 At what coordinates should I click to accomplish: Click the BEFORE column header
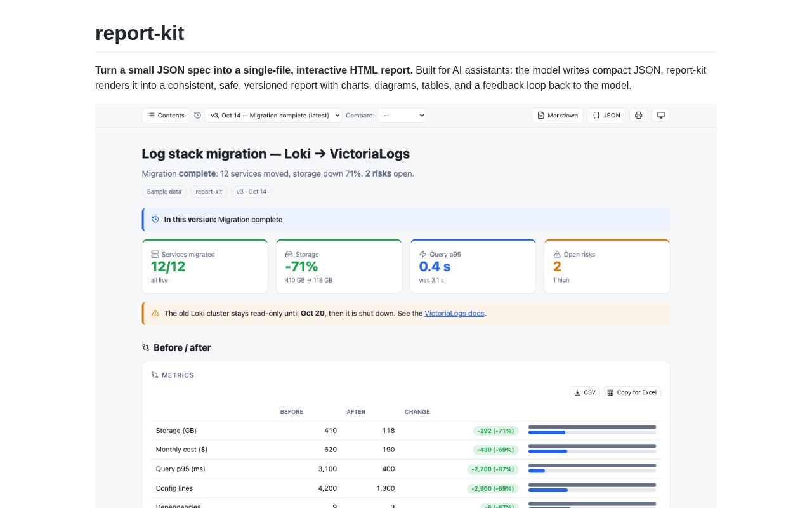[292, 412]
